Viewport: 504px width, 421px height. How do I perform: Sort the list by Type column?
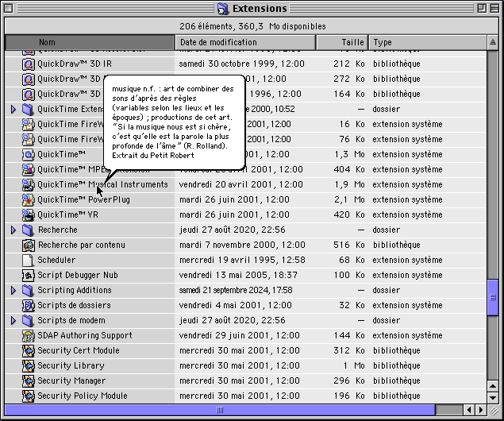click(428, 42)
